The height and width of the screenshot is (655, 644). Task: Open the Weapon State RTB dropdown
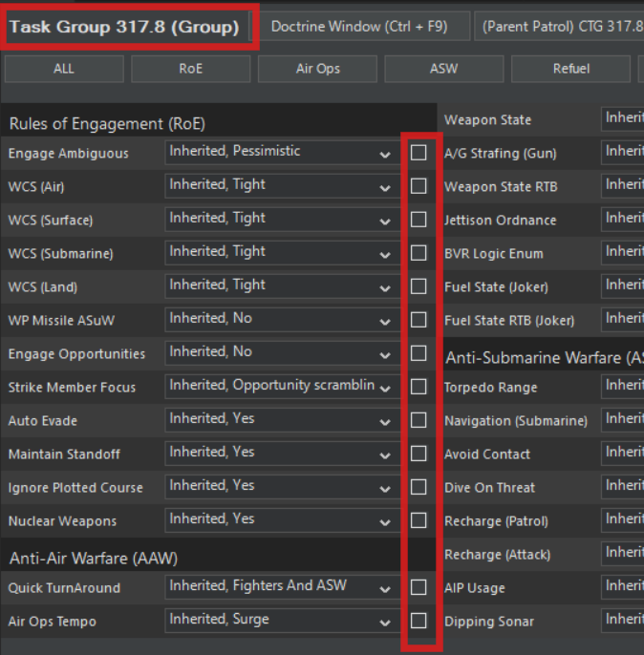click(623, 186)
